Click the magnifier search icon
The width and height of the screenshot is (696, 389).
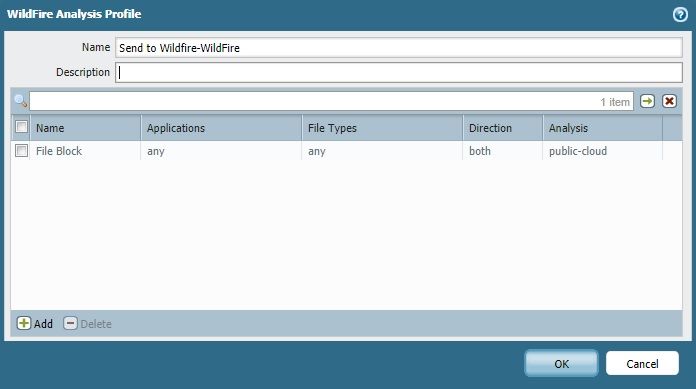(20, 101)
